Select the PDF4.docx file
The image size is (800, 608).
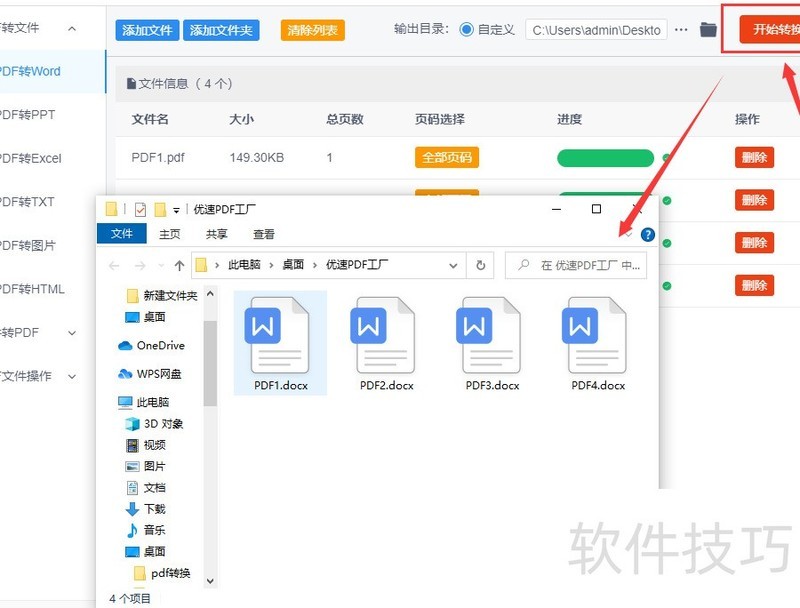[598, 343]
